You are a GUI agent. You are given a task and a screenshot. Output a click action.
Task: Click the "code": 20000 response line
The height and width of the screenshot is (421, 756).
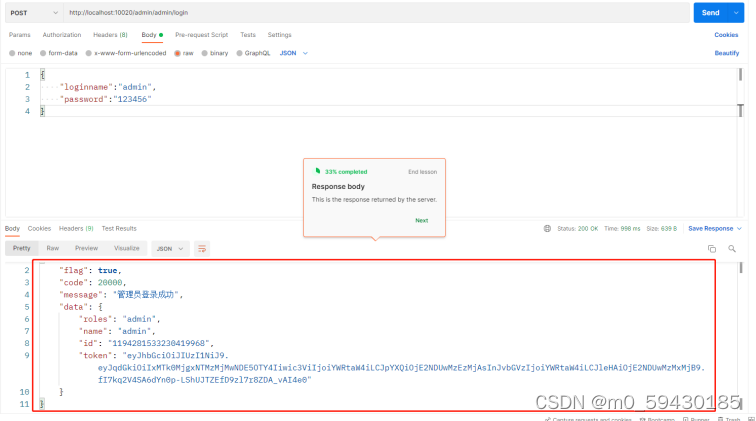coord(92,283)
